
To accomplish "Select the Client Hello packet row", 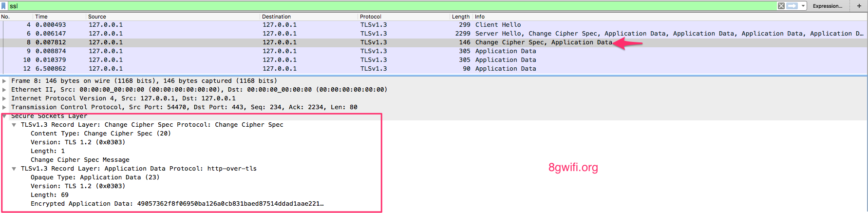I will pos(434,25).
